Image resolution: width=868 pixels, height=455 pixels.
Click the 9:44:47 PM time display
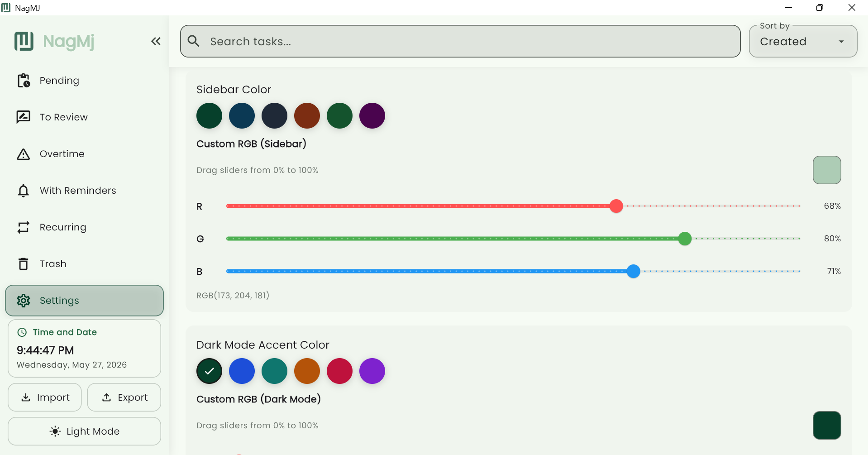pos(45,350)
